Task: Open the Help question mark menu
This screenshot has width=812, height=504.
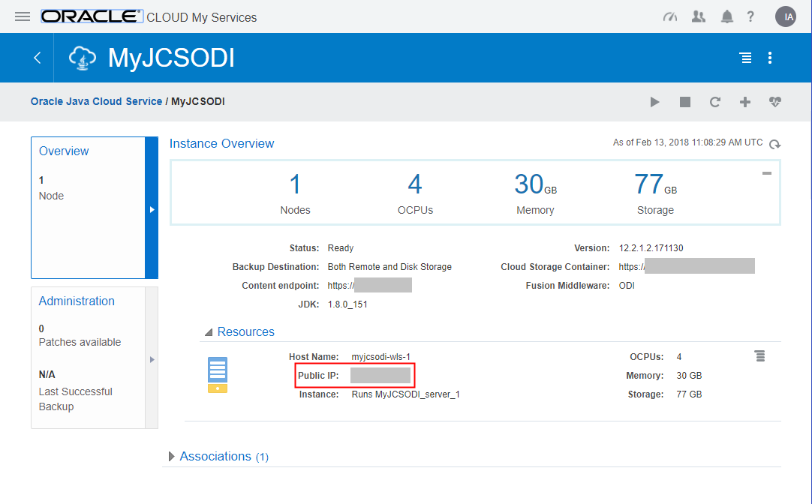Action: pos(750,16)
